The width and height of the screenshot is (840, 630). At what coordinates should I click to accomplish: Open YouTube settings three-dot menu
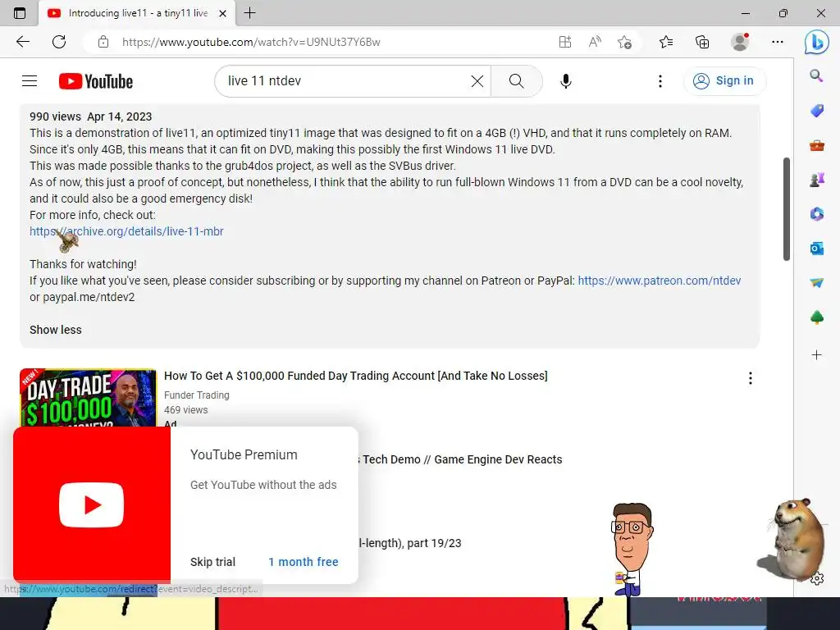click(660, 81)
